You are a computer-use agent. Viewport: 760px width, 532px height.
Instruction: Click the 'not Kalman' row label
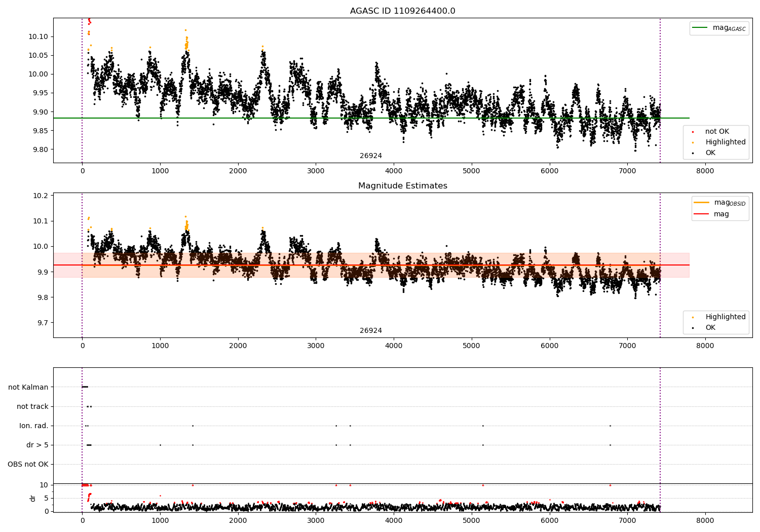click(28, 388)
